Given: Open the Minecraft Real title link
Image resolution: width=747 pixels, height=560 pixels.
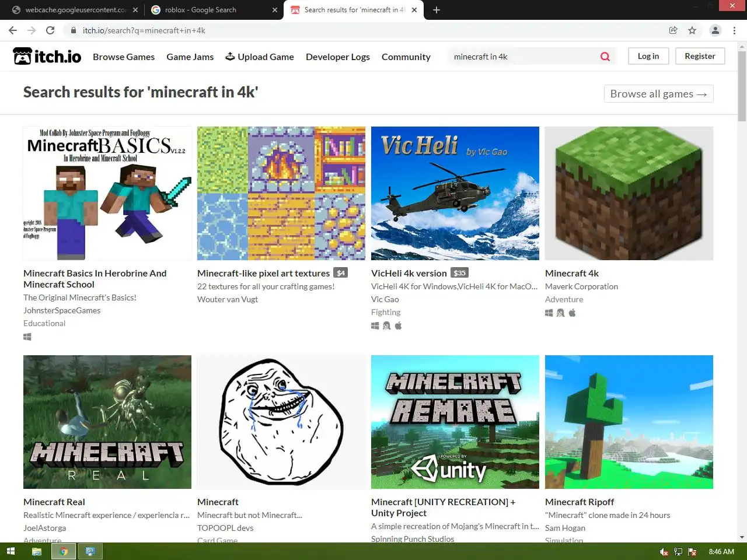Looking at the screenshot, I should [54, 502].
